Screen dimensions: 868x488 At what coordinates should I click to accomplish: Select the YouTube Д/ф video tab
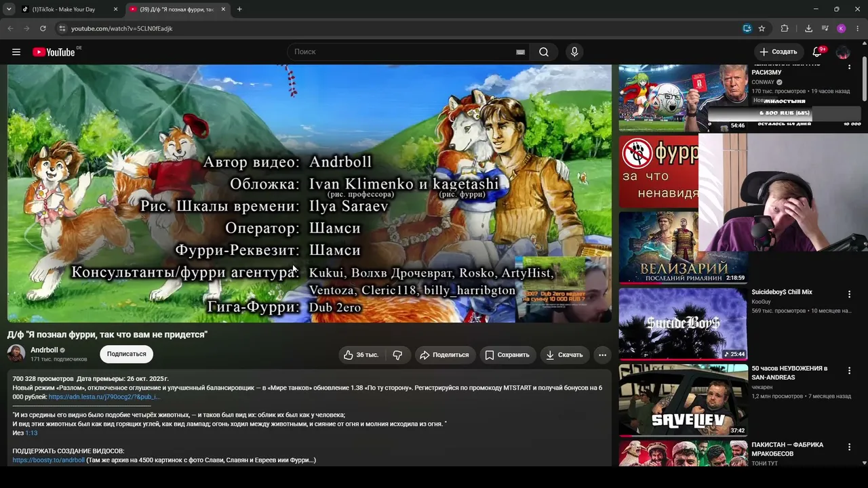click(178, 9)
